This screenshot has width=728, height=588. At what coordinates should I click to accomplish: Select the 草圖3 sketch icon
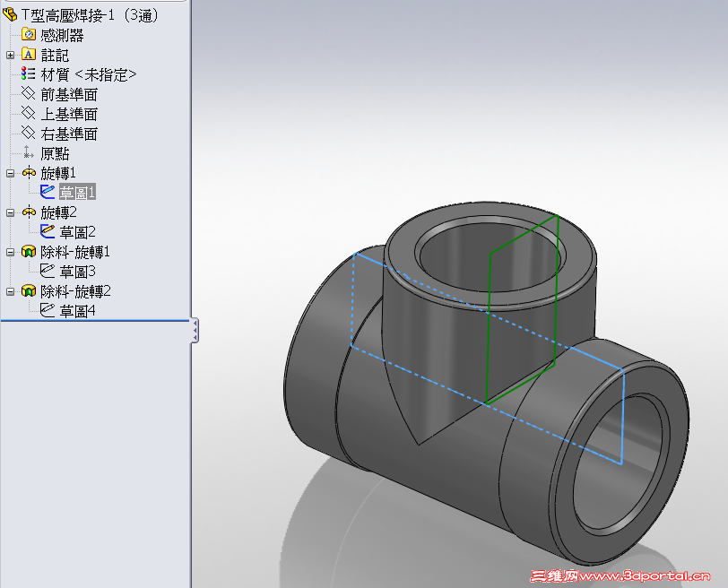[x=48, y=271]
